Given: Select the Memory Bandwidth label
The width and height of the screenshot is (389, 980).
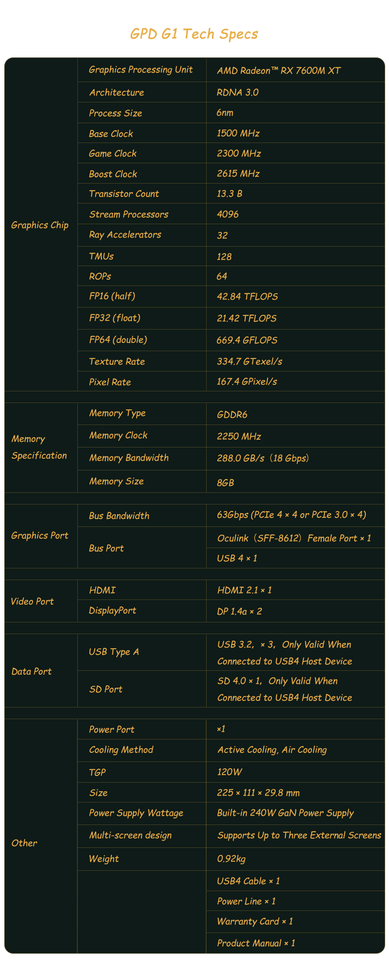Looking at the screenshot, I should coord(129,458).
